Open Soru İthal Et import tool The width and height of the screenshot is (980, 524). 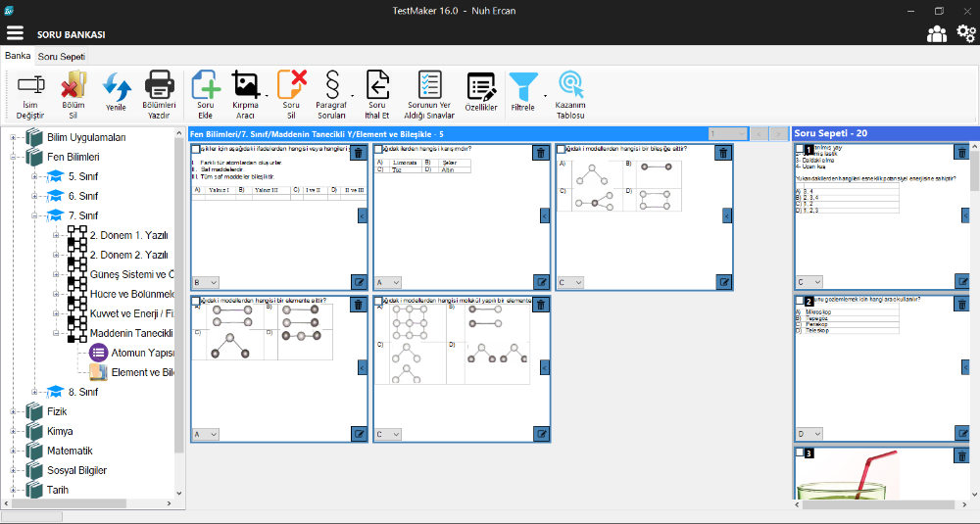click(x=376, y=86)
